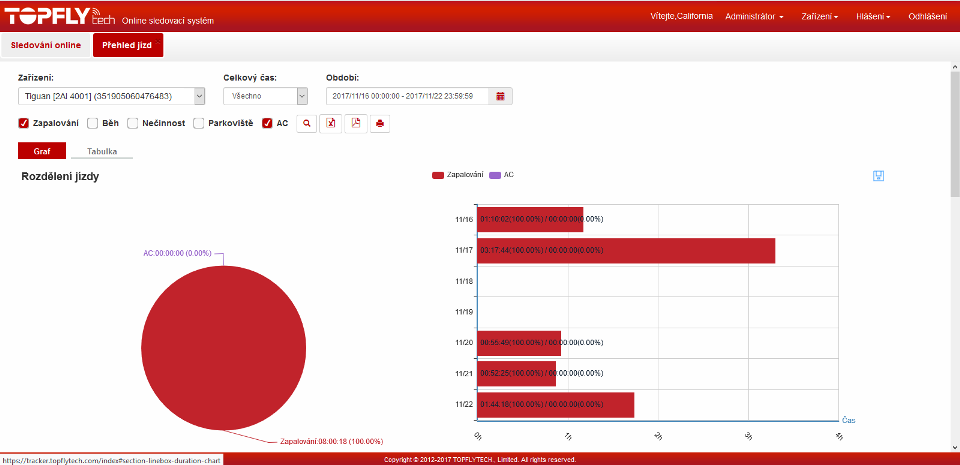Viewport: 960px width, 465px height.
Task: Open the Zařízení device dropdown
Action: coord(111,96)
